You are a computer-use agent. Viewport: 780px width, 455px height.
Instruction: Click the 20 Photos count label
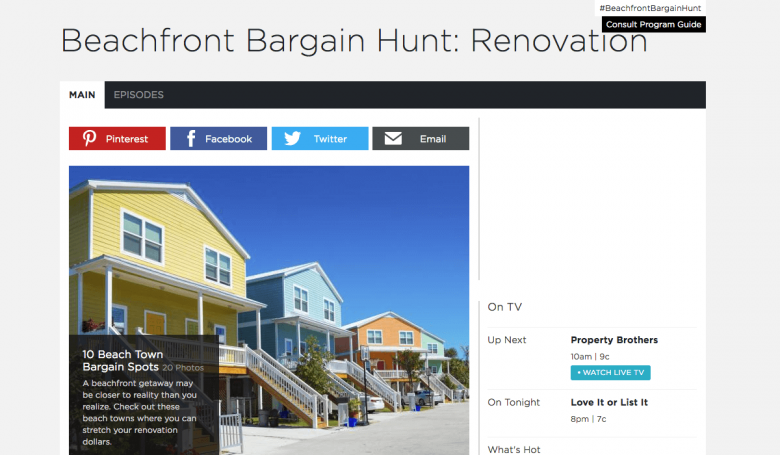183,368
